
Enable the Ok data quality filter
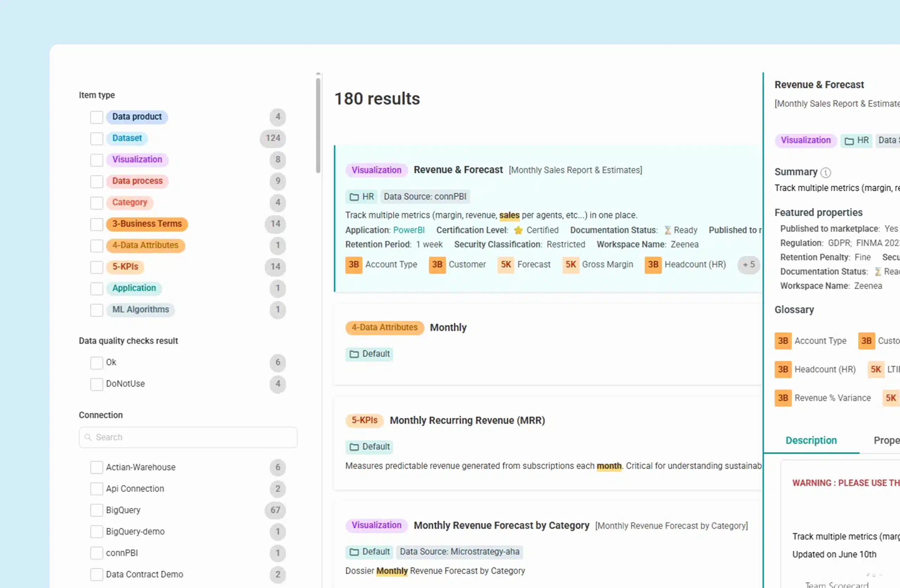[96, 363]
